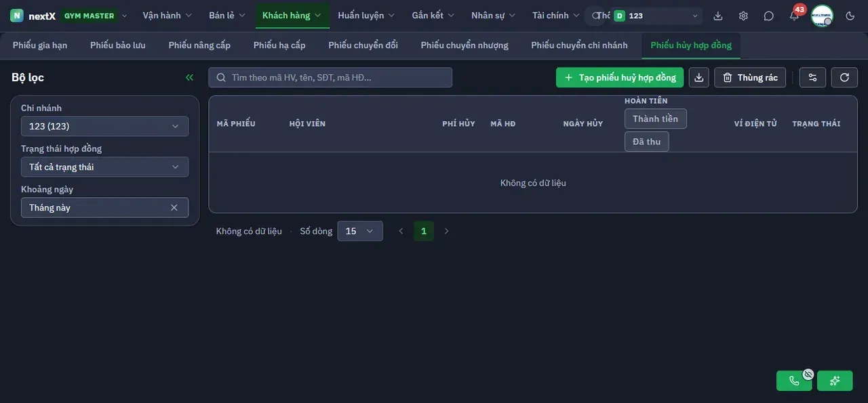The width and height of the screenshot is (868, 403).
Task: Focus the search field for mã HV
Action: pos(330,77)
